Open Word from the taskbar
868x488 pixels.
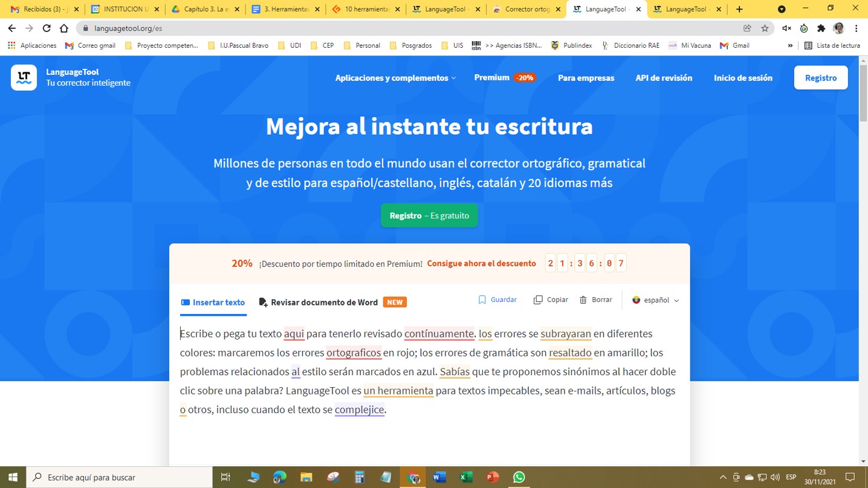point(439,477)
